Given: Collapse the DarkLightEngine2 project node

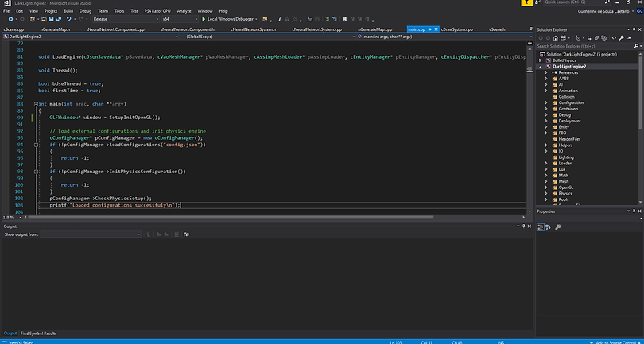Looking at the screenshot, I should [x=542, y=67].
